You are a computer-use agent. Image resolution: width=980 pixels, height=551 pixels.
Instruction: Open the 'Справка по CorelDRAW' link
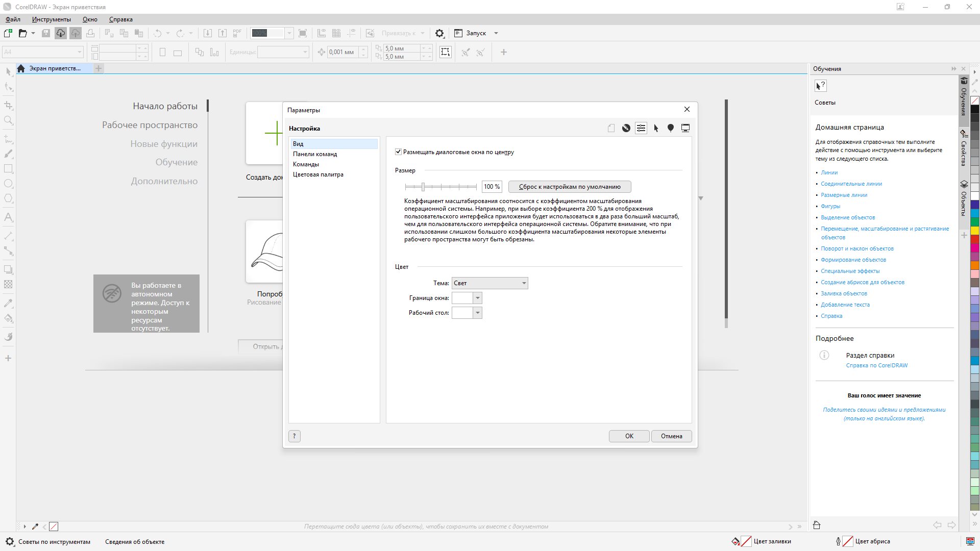(876, 365)
